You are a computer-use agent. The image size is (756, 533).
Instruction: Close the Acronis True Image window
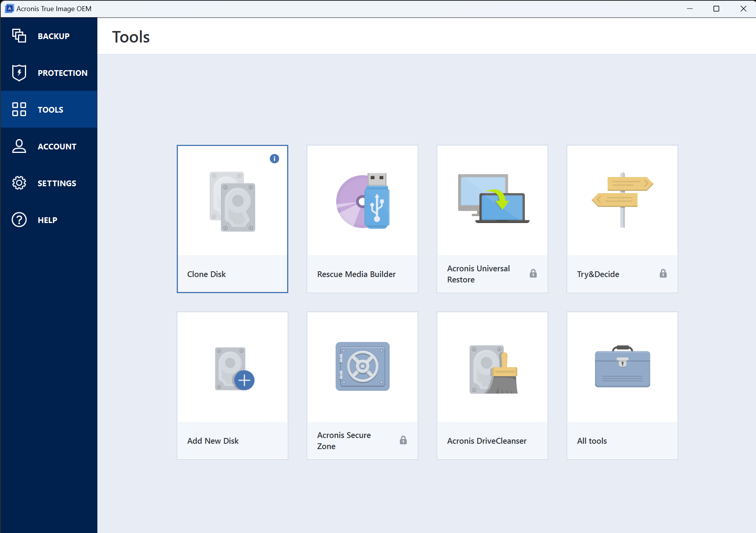743,8
